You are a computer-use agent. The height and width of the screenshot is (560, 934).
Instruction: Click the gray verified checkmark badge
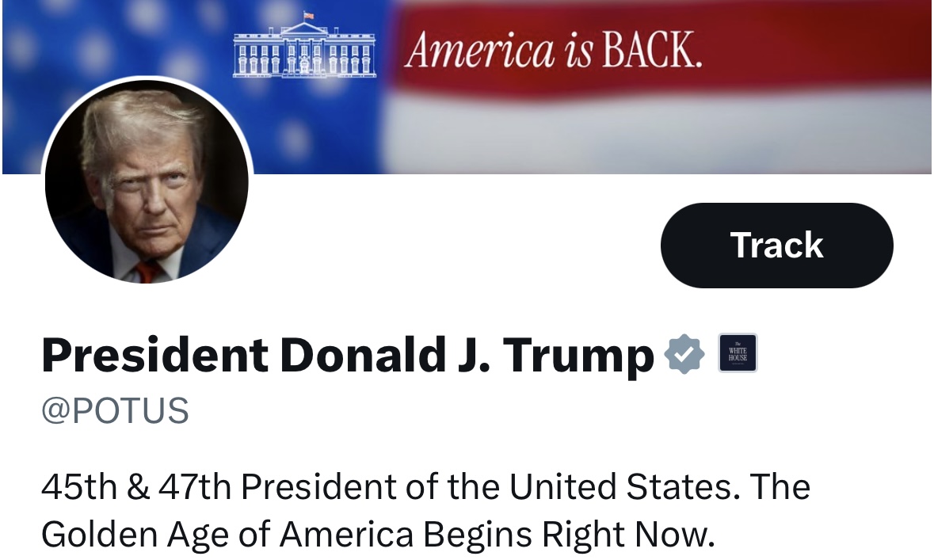[684, 354]
